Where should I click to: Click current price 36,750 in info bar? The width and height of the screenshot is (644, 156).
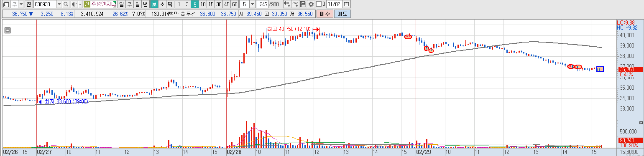20,14
